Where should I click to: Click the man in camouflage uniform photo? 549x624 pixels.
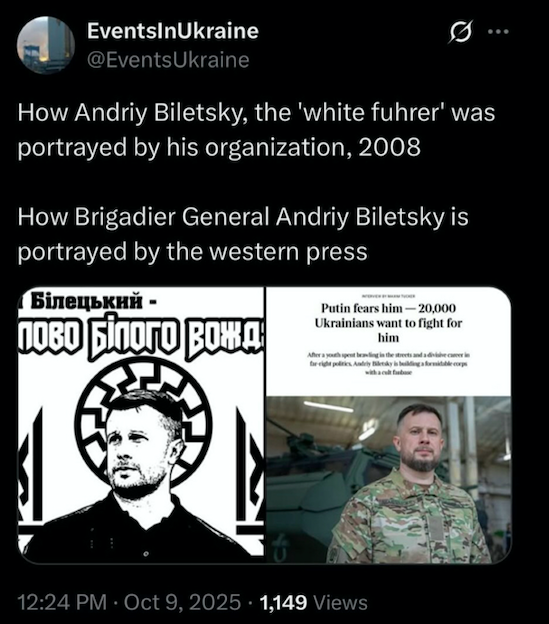click(389, 479)
